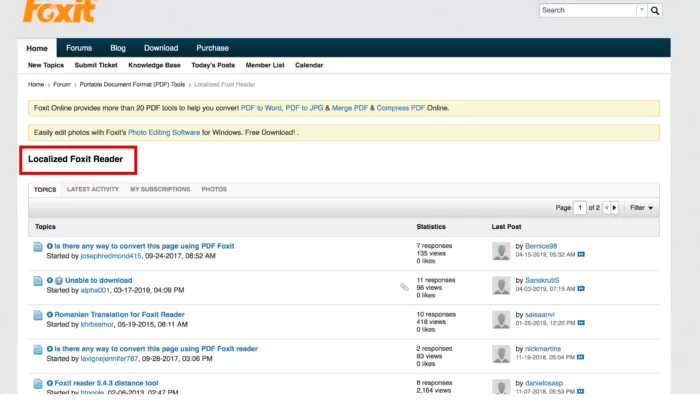Go to next page arrow
Screen dimensions: 700x404
(614, 208)
